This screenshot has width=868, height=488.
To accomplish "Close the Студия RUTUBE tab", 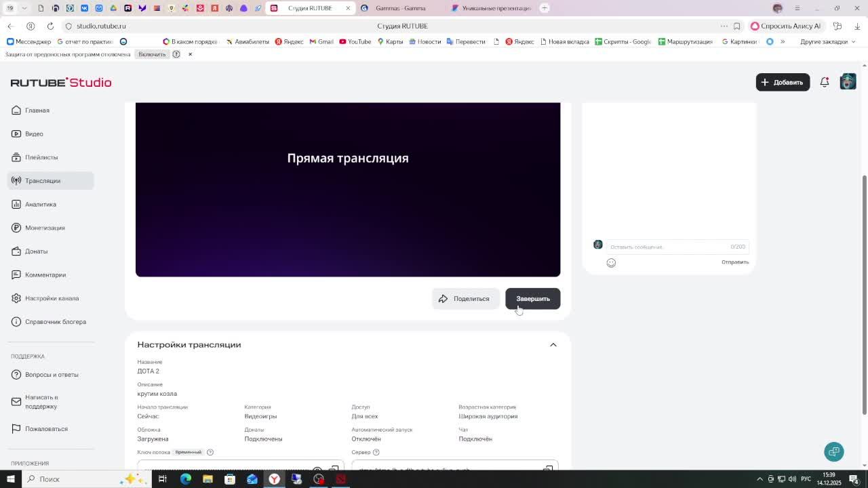I will [348, 8].
